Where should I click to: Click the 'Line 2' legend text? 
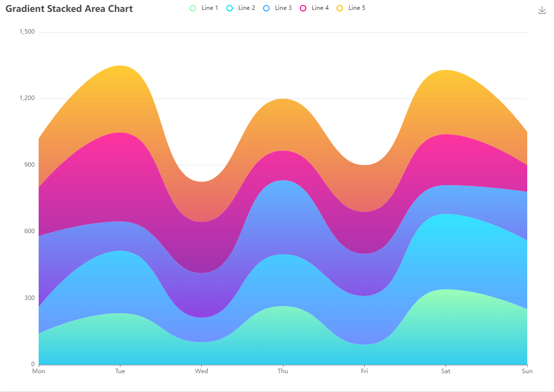246,8
